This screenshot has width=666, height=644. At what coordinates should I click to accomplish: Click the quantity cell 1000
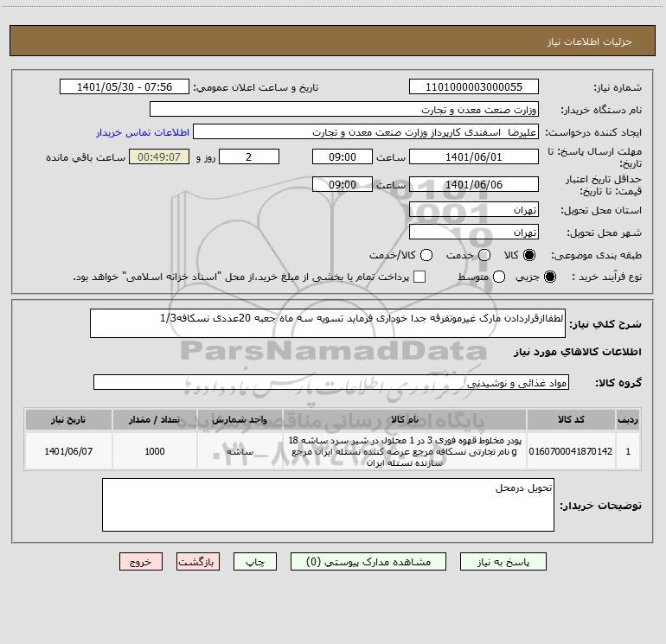pyautogui.click(x=155, y=451)
